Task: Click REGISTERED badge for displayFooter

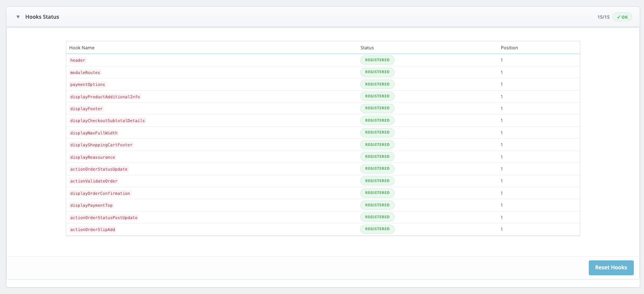Action: click(x=377, y=108)
